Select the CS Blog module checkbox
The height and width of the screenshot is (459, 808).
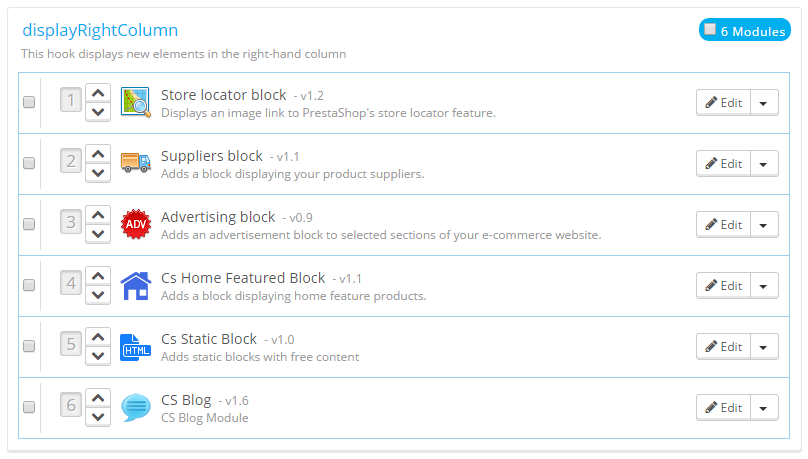29,407
